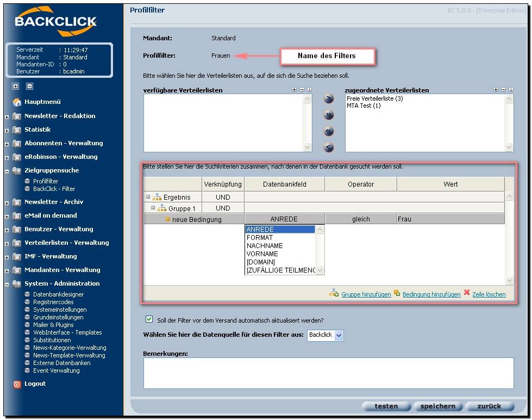Open Hauptmenü via house icon
This screenshot has height=420, width=532.
point(17,102)
